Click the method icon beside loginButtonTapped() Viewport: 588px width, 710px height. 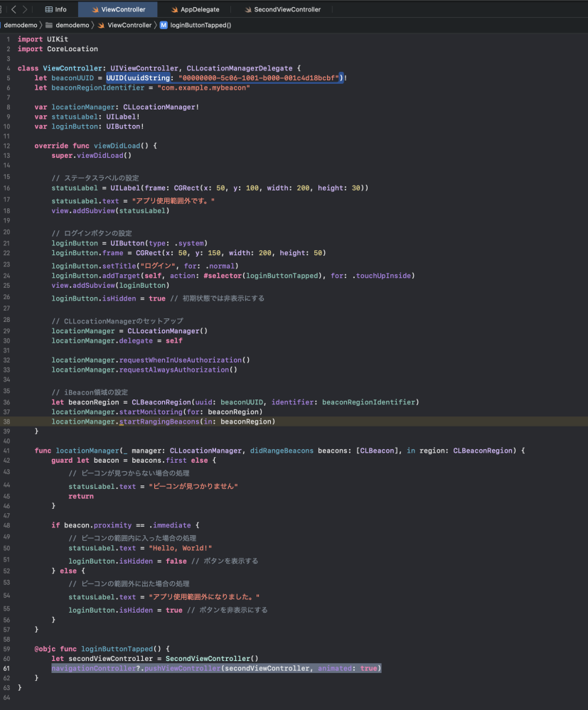[x=164, y=25]
